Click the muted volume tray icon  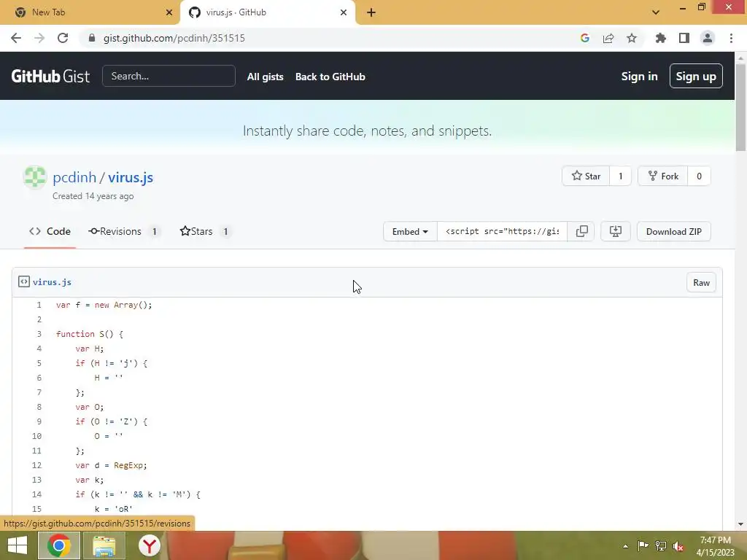click(678, 545)
